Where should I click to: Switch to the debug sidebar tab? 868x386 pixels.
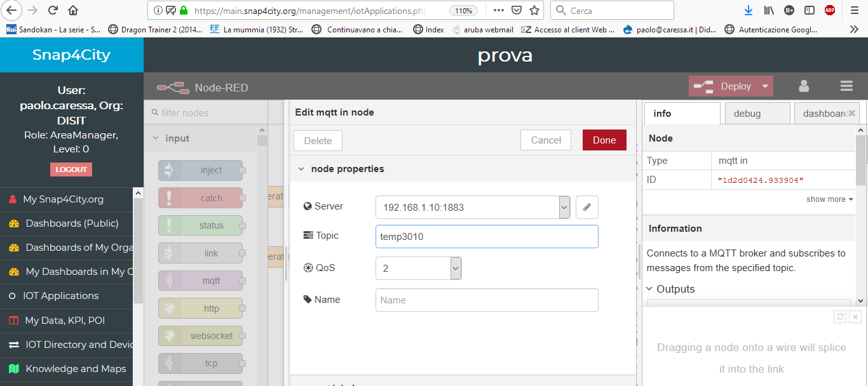tap(757, 114)
